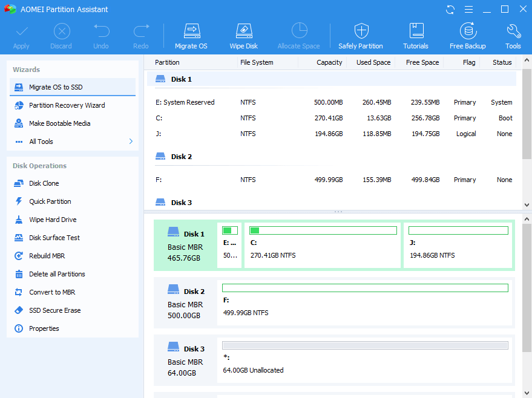Select Disk Clone in Disk Operations

coord(44,183)
